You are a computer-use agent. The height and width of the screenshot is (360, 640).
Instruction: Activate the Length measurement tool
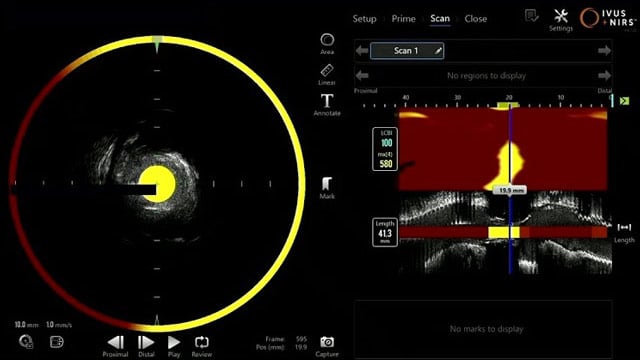pyautogui.click(x=624, y=233)
